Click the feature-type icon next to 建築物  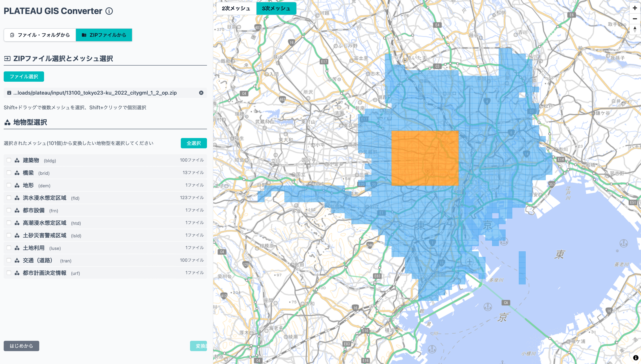pyautogui.click(x=17, y=160)
